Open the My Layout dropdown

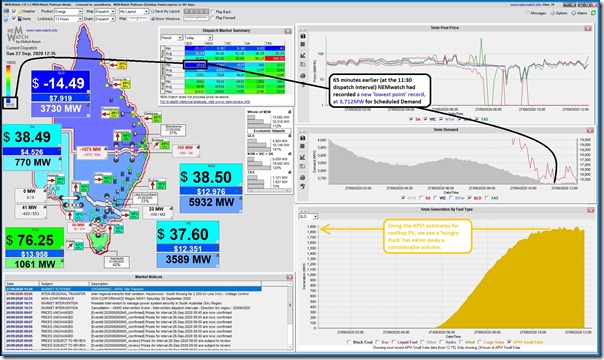tap(134, 12)
